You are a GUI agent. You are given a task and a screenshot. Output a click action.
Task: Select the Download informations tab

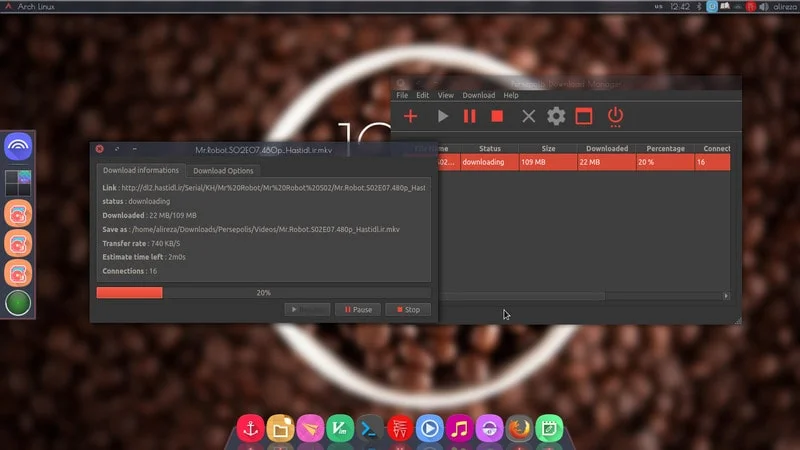tap(141, 170)
